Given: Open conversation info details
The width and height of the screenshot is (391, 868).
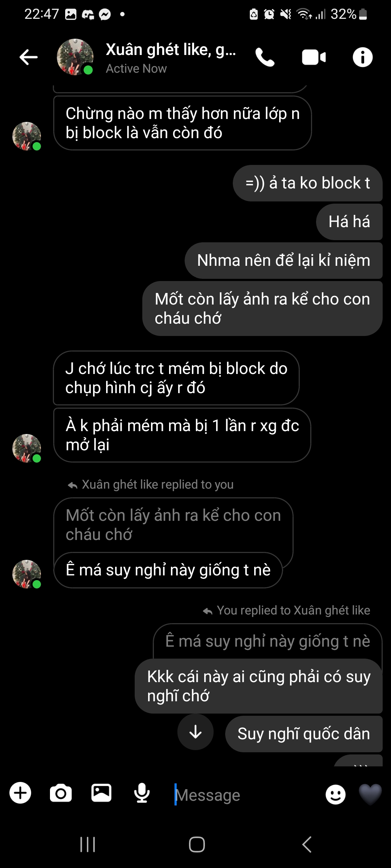Looking at the screenshot, I should click(x=362, y=57).
